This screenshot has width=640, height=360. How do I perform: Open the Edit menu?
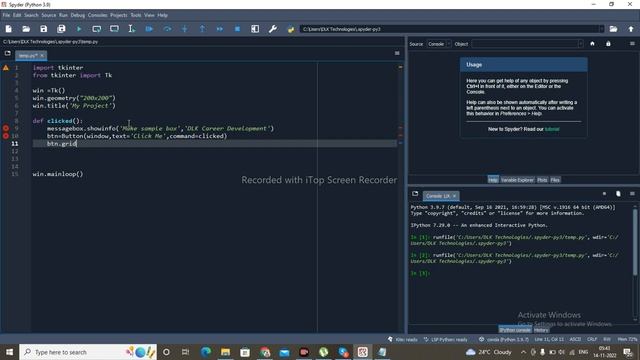coord(17,15)
